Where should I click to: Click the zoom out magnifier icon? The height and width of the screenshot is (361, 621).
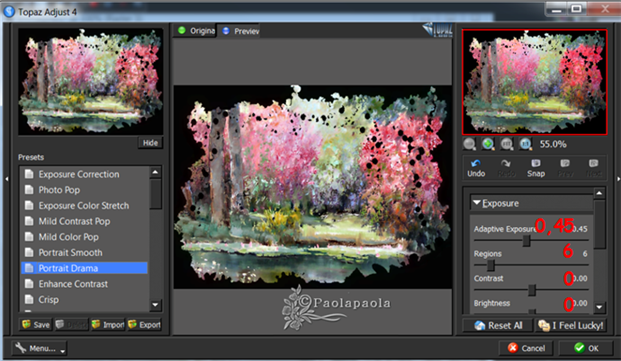click(x=469, y=144)
